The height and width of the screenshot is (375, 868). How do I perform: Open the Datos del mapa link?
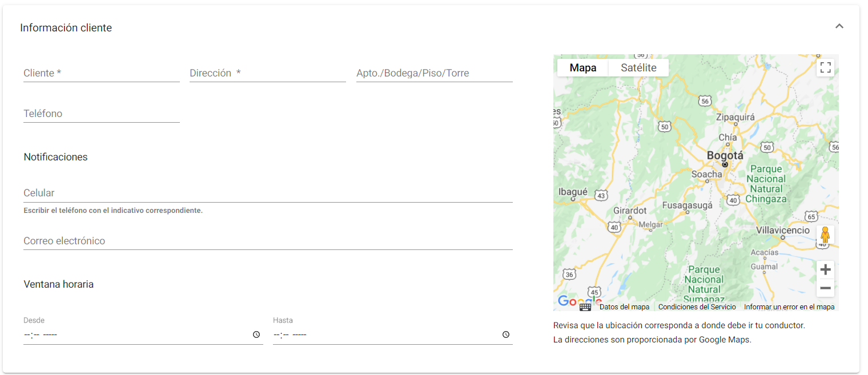tap(624, 307)
